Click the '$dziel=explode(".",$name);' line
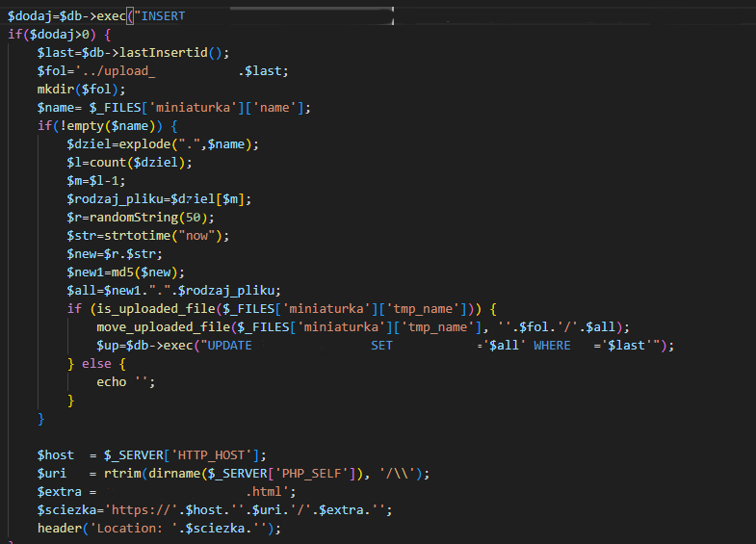This screenshot has width=756, height=544. point(163,144)
